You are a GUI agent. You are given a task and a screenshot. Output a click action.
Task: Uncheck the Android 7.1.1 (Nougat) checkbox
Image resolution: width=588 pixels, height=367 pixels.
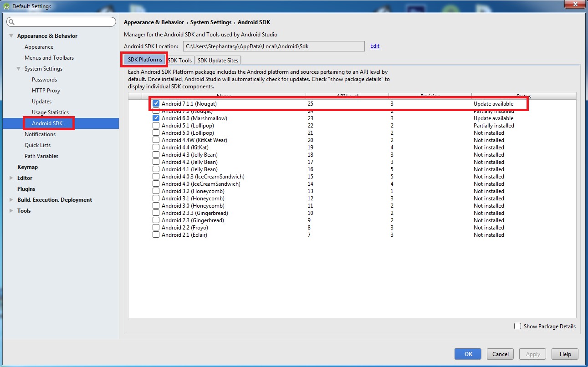click(156, 104)
